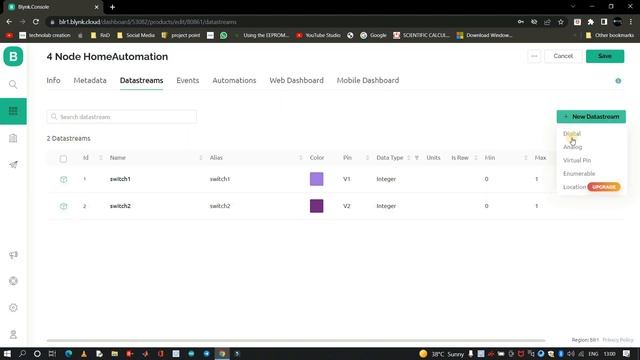Open search from the sidebar magnifier icon
This screenshot has height=360, width=640.
[13, 84]
